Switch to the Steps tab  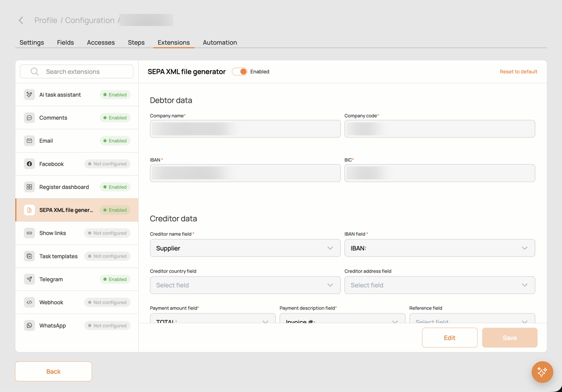click(136, 43)
